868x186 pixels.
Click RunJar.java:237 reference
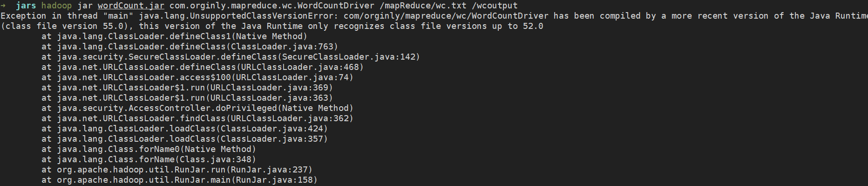coord(269,170)
